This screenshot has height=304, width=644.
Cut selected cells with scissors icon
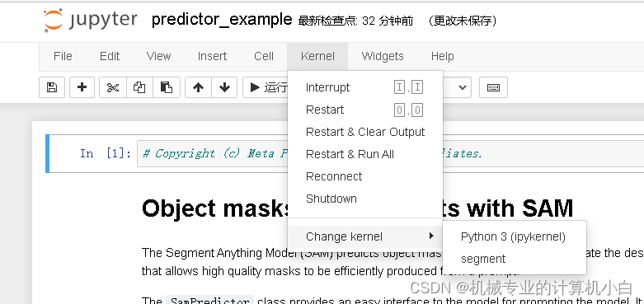coord(113,87)
